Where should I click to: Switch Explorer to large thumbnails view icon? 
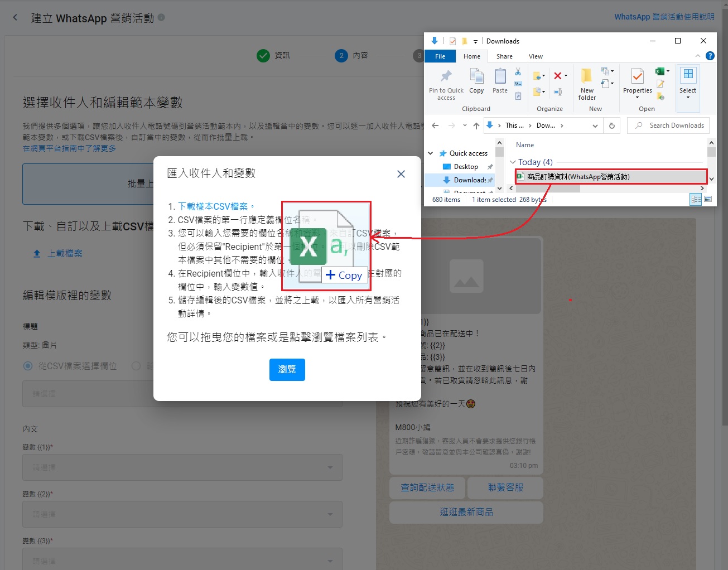[708, 199]
